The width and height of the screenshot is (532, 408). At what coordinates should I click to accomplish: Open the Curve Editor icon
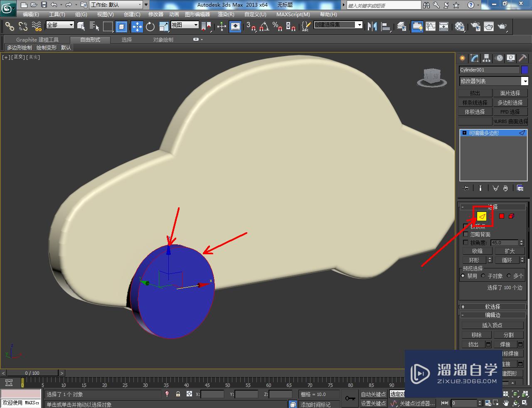(430, 27)
